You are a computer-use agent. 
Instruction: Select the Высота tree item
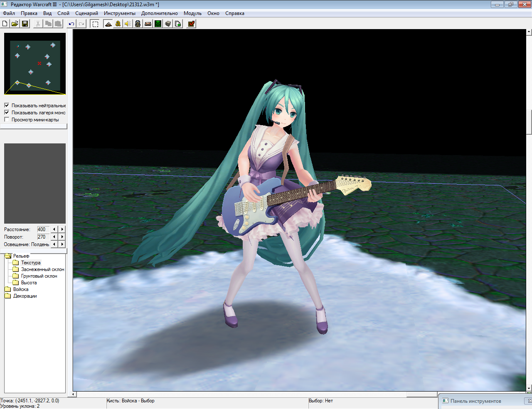pyautogui.click(x=29, y=283)
